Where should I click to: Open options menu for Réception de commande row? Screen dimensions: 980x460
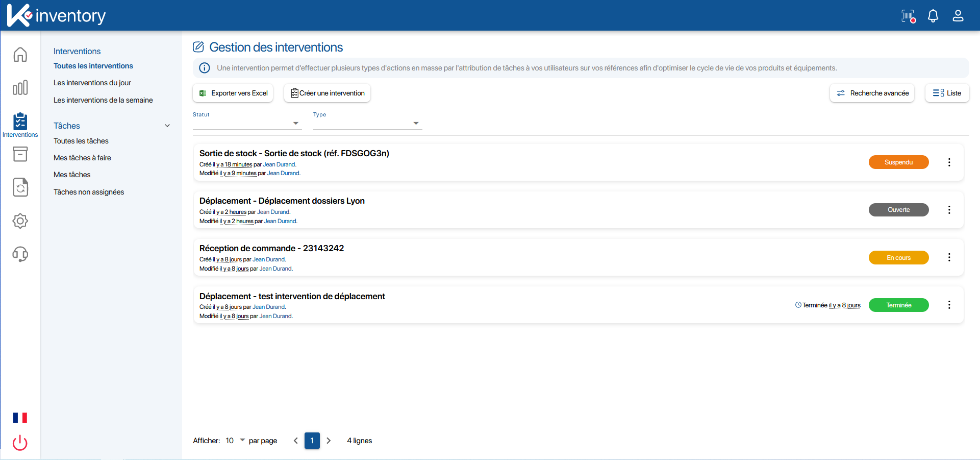(949, 257)
